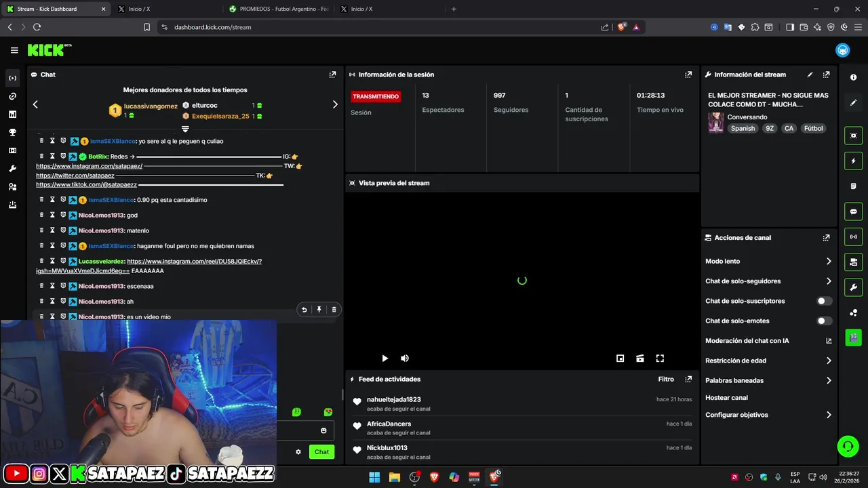The height and width of the screenshot is (488, 868).
Task: Click the info icon in right sidebar
Action: (853, 78)
